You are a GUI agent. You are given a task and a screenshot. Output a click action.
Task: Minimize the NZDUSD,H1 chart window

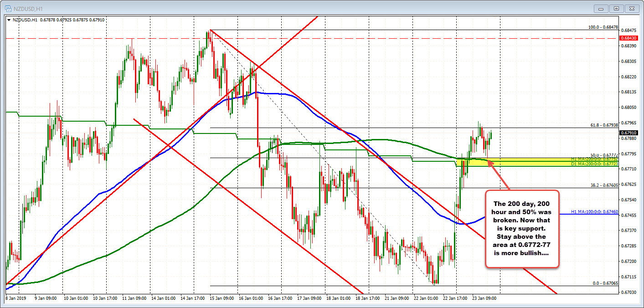(601, 9)
